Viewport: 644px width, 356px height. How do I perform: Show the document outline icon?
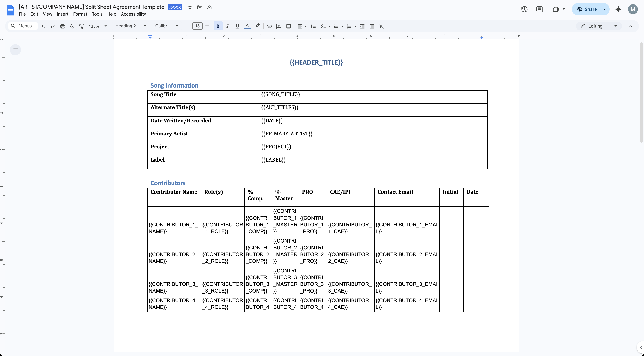click(16, 50)
